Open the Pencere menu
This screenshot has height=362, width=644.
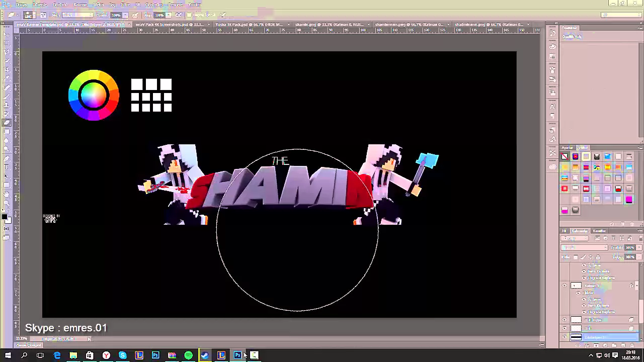pos(176,5)
